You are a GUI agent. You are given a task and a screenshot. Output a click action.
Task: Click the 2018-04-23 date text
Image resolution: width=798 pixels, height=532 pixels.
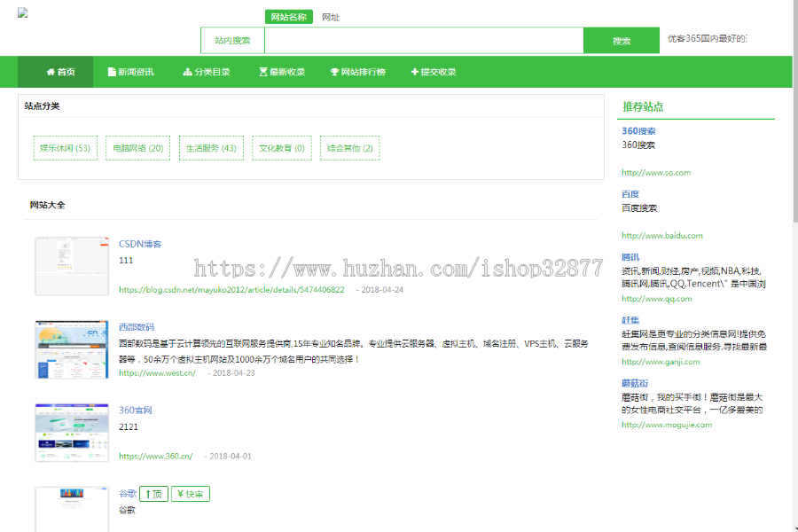[x=233, y=373]
